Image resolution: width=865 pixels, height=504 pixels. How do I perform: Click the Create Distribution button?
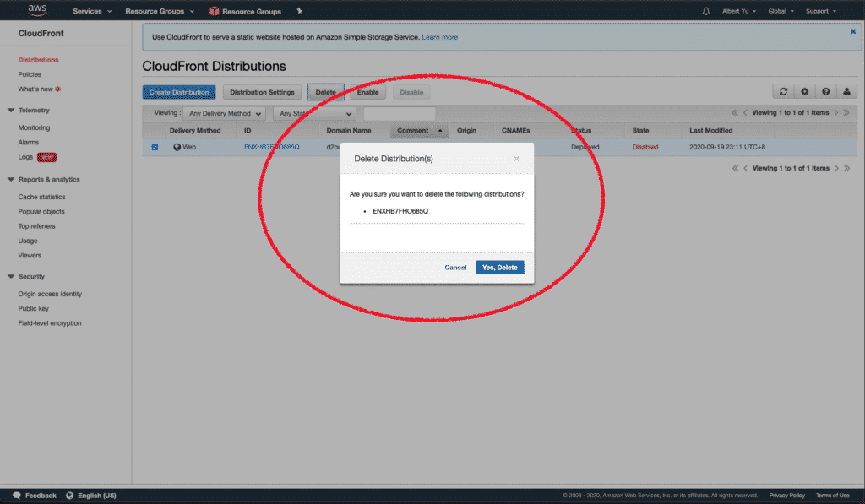tap(179, 92)
